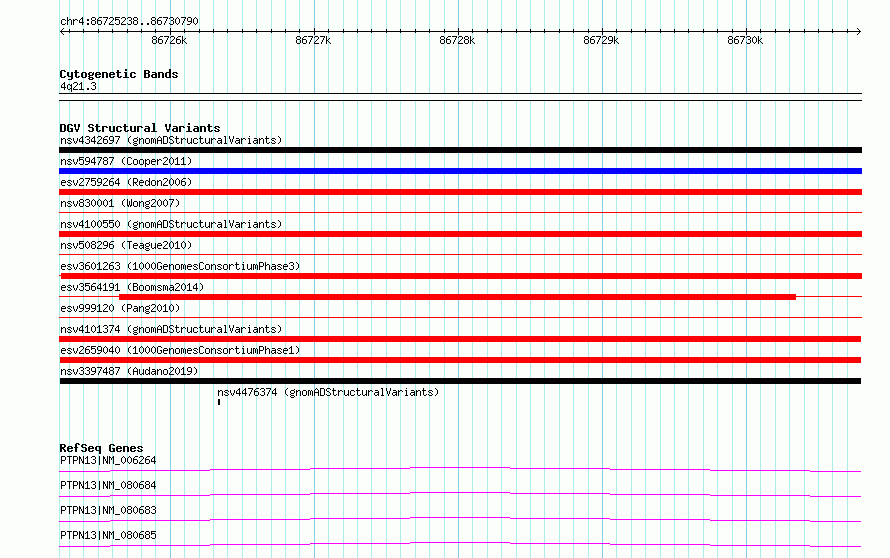Open the PTPN13|NM_080685 transcript label
The image size is (890, 558).
click(108, 535)
